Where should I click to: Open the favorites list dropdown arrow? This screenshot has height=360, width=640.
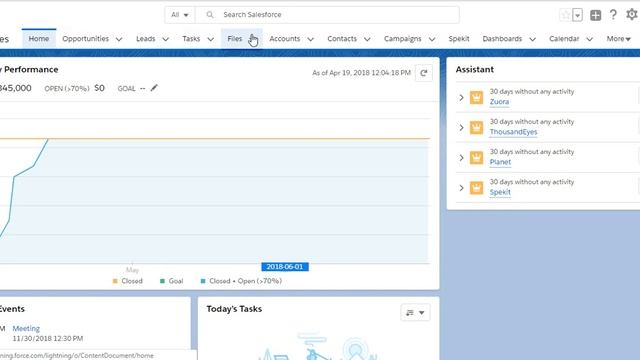pos(577,15)
